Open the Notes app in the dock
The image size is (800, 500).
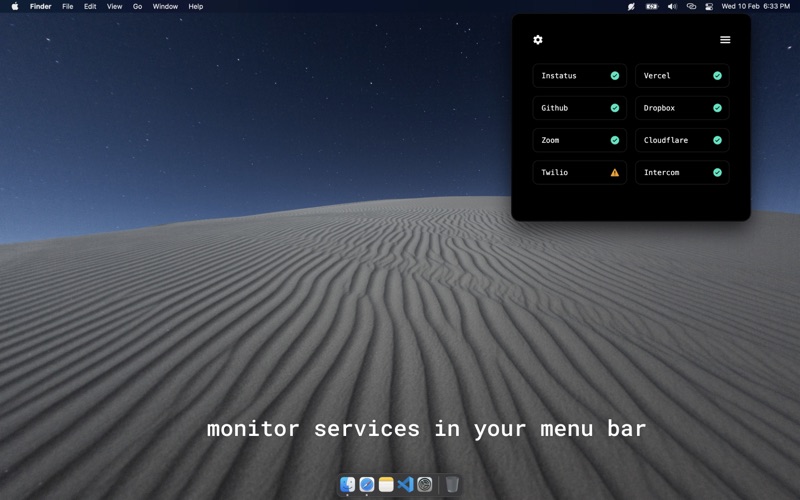pyautogui.click(x=386, y=484)
